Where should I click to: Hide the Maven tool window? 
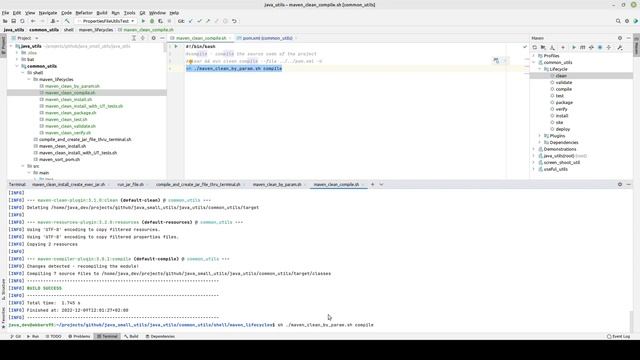[x=629, y=38]
